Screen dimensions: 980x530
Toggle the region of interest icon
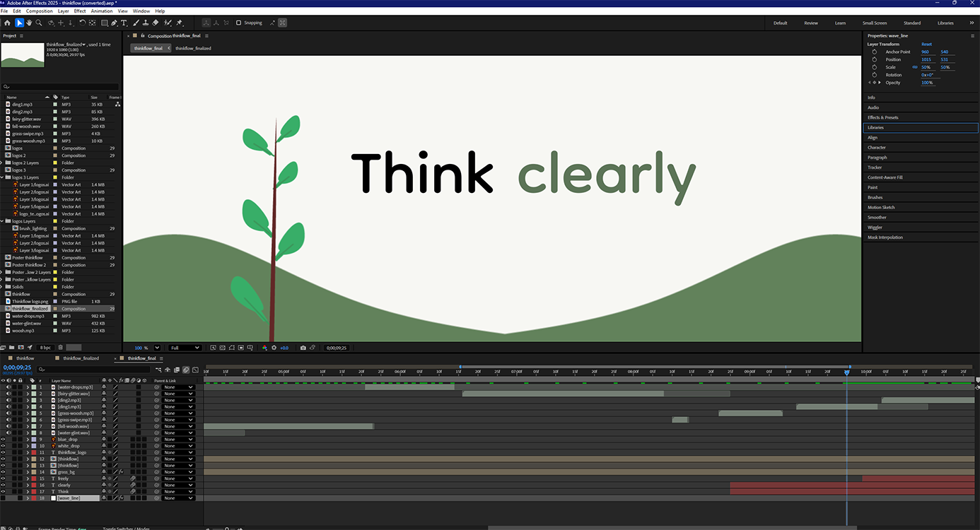click(x=241, y=348)
